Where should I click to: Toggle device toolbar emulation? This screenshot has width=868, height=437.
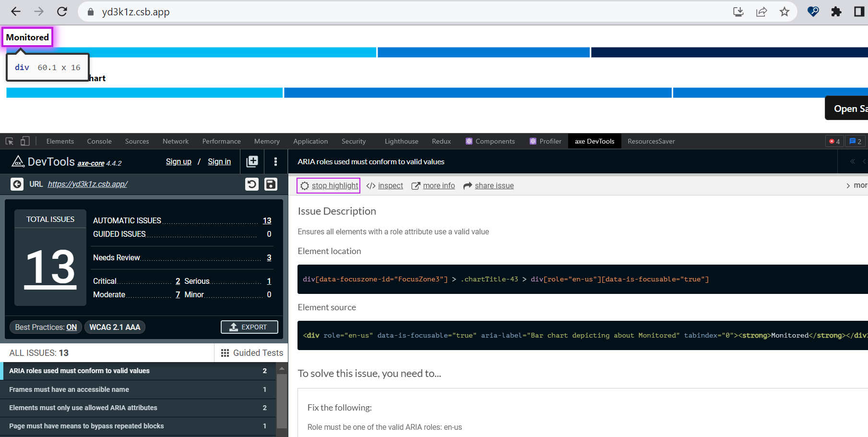(25, 141)
